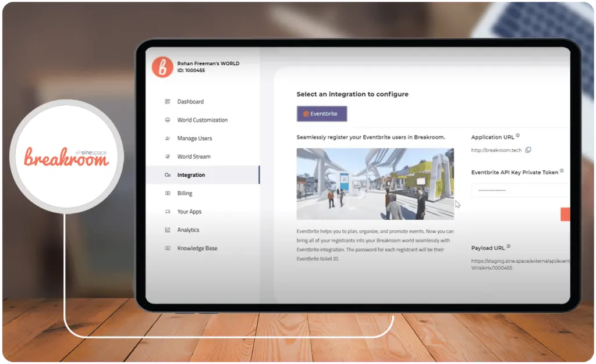This screenshot has width=596, height=364.
Task: Click the Dashboard grid icon
Action: [168, 102]
